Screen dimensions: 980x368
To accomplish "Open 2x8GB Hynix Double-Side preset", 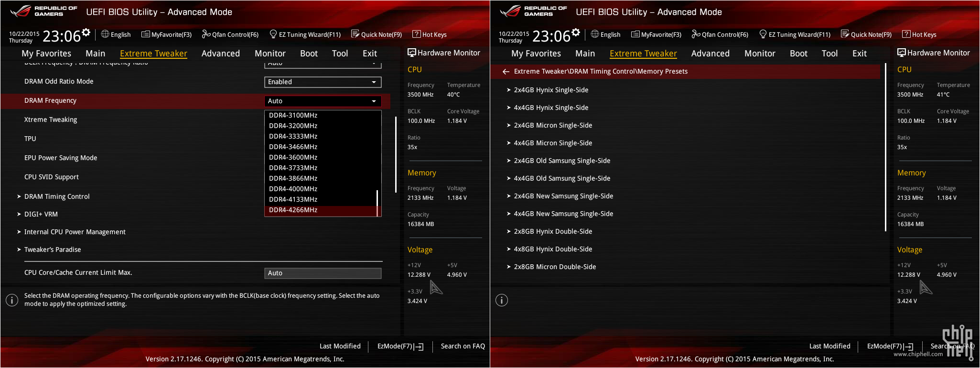I will pos(553,231).
